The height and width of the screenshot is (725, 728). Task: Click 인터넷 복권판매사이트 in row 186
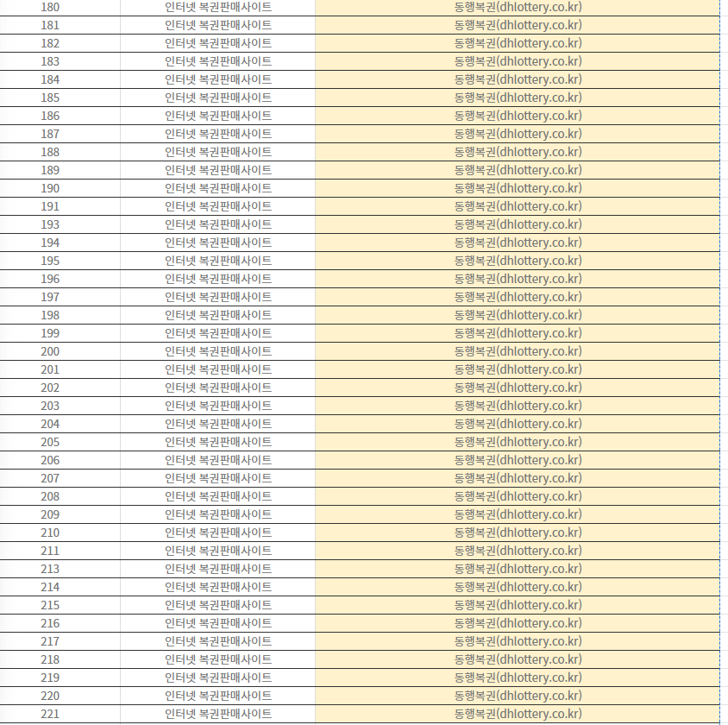(217, 116)
